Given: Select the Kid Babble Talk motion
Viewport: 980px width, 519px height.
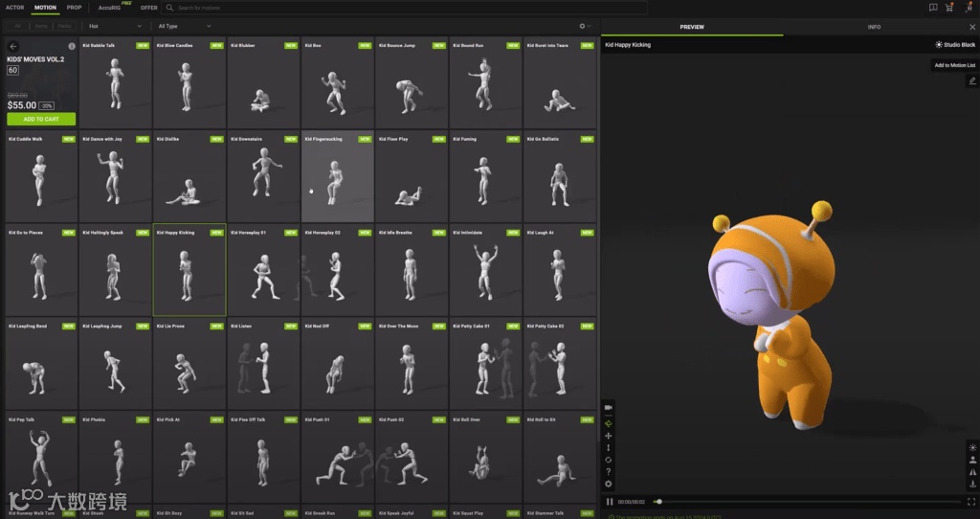Looking at the screenshot, I should point(116,83).
